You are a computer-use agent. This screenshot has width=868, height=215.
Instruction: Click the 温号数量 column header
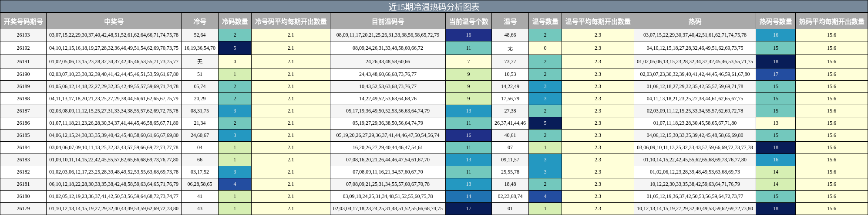click(x=545, y=21)
